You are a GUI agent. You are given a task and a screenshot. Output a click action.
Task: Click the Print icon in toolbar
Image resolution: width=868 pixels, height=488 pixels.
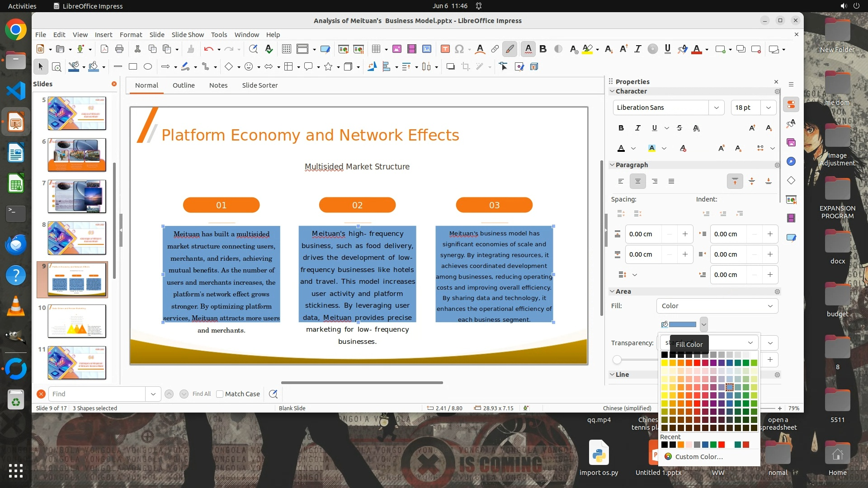119,49
